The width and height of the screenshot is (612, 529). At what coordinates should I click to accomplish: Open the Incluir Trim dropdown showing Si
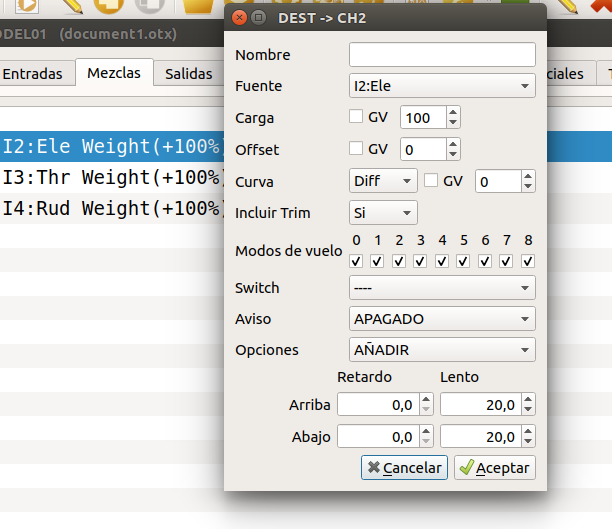(383, 213)
